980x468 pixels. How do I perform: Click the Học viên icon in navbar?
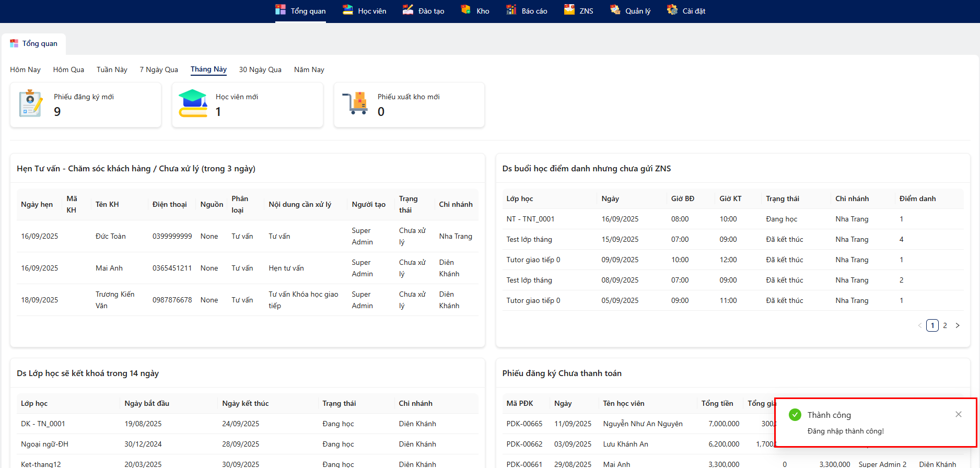pos(348,10)
